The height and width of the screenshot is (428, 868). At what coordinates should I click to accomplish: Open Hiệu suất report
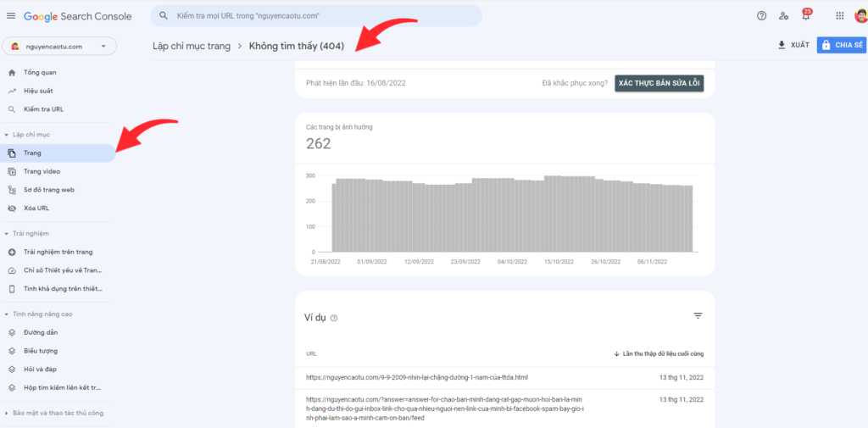tap(40, 91)
